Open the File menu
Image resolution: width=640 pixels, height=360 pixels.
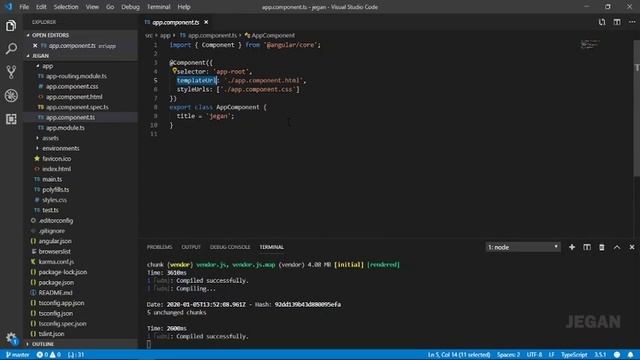click(24, 7)
